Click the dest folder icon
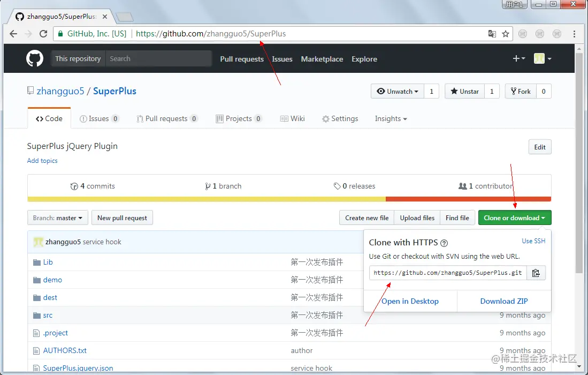The height and width of the screenshot is (375, 588). tap(37, 298)
